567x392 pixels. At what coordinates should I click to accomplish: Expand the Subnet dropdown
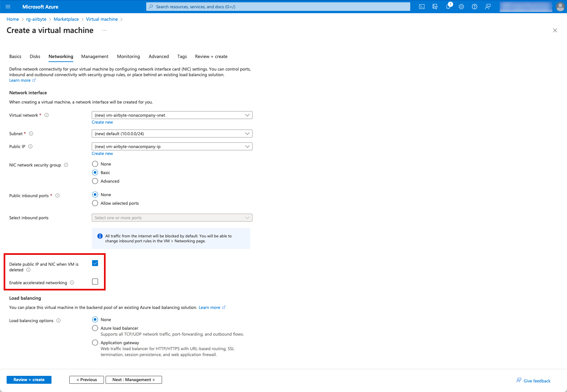172,134
